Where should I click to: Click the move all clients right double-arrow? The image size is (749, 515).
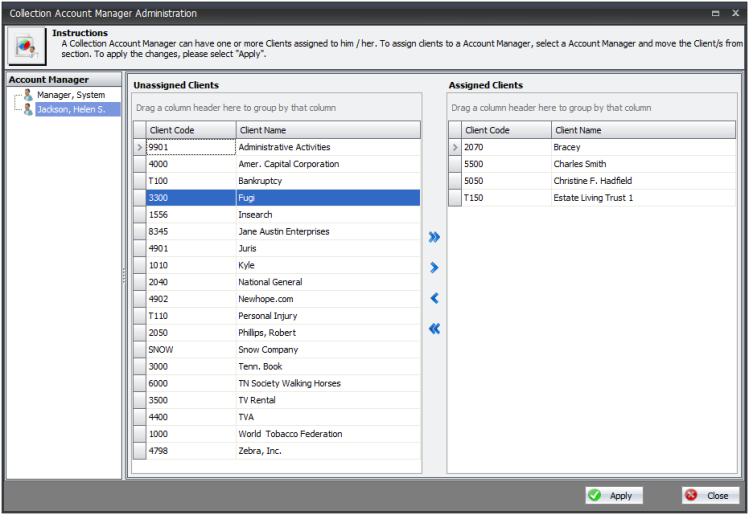[x=434, y=238]
